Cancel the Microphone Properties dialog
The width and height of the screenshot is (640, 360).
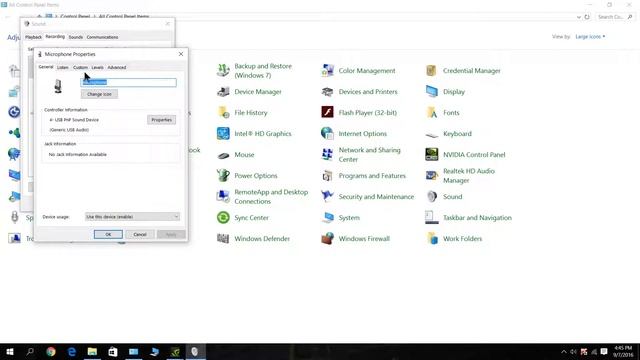pos(140,234)
